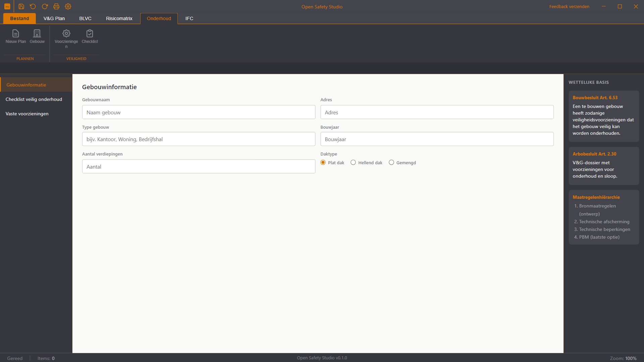Click the undo arrow icon
Screen dimensions: 644x362
(x=33, y=6)
